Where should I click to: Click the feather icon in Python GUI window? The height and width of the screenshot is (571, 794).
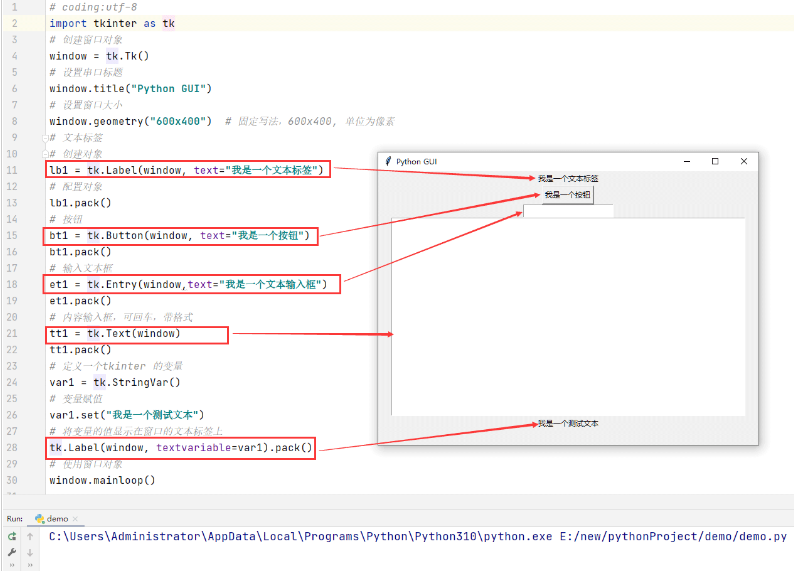tap(388, 161)
